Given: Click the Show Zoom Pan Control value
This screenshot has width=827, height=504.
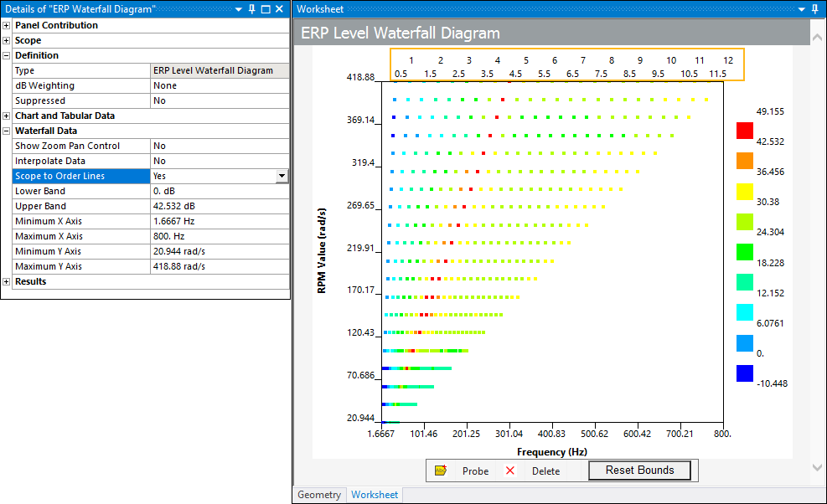Looking at the screenshot, I should (x=220, y=146).
